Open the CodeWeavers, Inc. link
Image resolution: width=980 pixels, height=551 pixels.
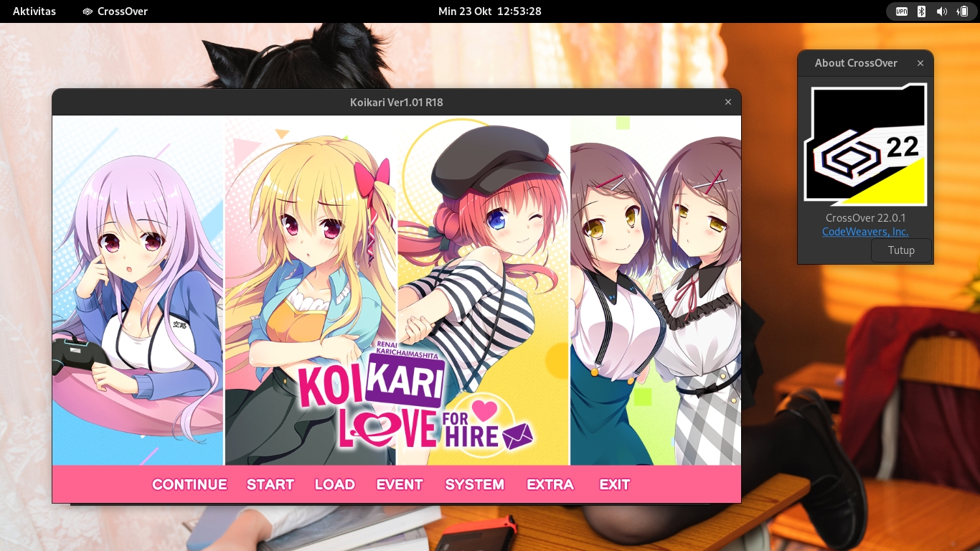click(865, 232)
